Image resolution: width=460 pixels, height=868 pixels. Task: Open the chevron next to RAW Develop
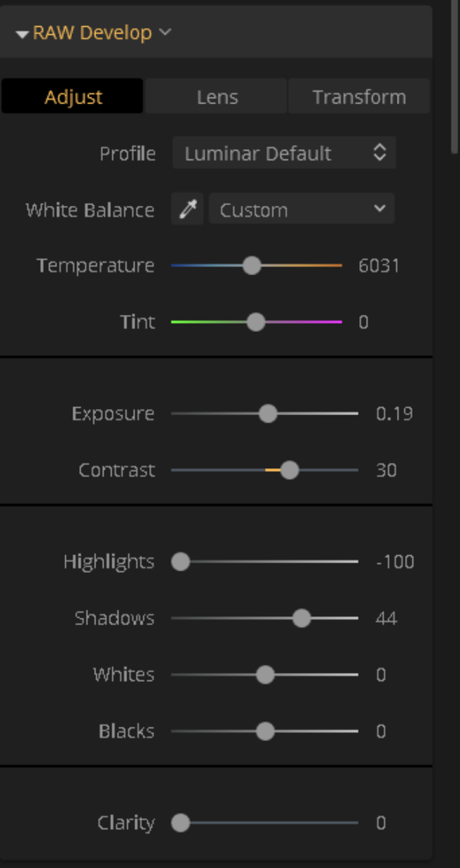(x=164, y=32)
